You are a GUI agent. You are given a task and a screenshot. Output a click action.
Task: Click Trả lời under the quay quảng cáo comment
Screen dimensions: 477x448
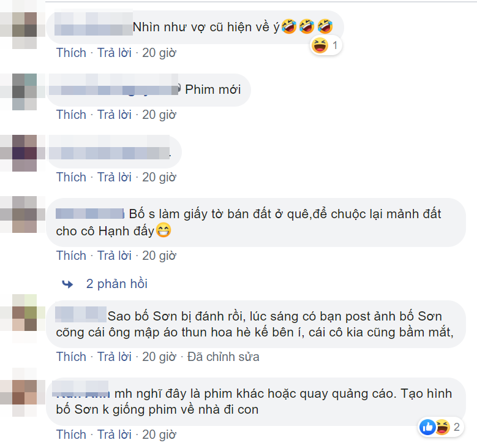pos(115,435)
